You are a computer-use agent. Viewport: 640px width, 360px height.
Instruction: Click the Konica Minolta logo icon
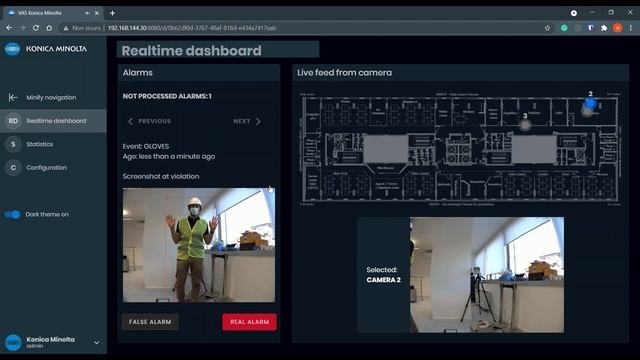pos(12,49)
